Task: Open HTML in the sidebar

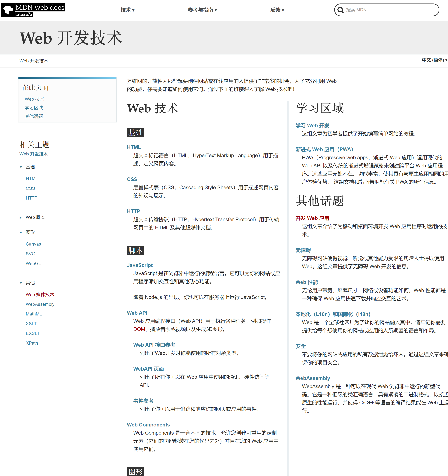Action: point(32,179)
